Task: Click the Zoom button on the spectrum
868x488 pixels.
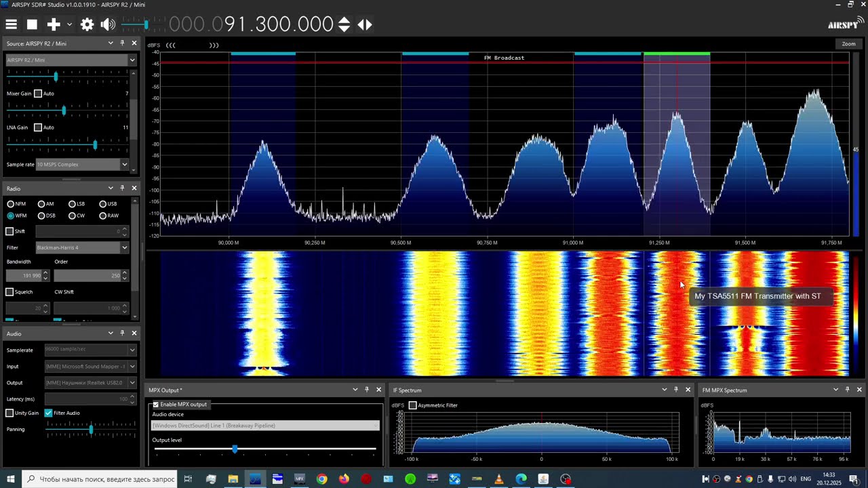Action: (x=848, y=44)
